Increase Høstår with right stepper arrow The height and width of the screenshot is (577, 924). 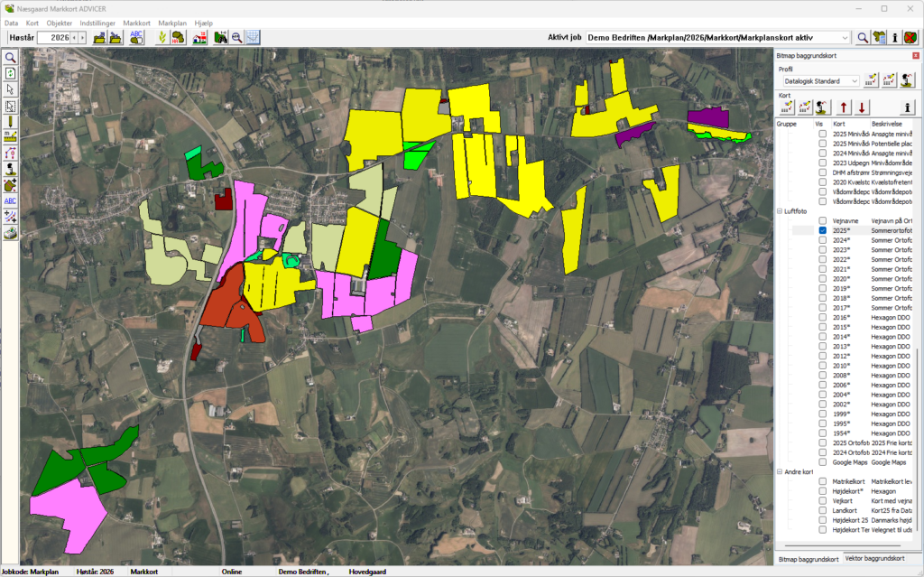point(82,37)
